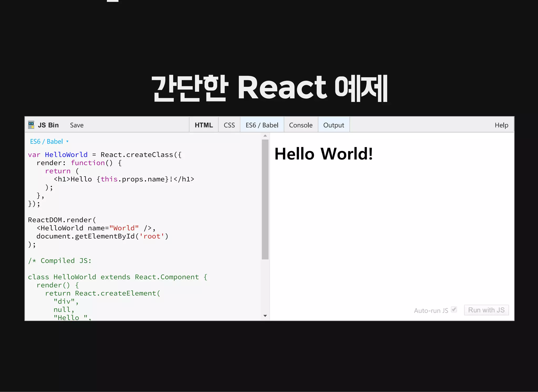Toggle the Output panel tab
This screenshot has height=392, width=538.
click(334, 125)
